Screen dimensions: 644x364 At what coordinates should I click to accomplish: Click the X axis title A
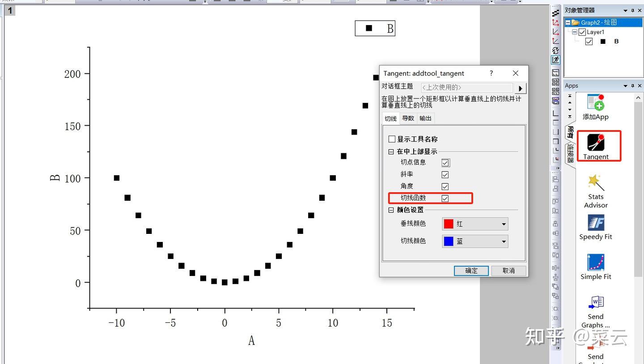click(x=251, y=341)
